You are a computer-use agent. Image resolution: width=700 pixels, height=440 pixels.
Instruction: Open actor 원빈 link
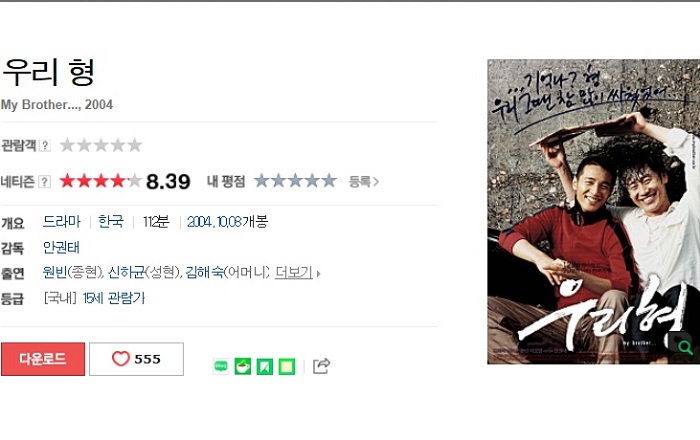click(x=55, y=272)
